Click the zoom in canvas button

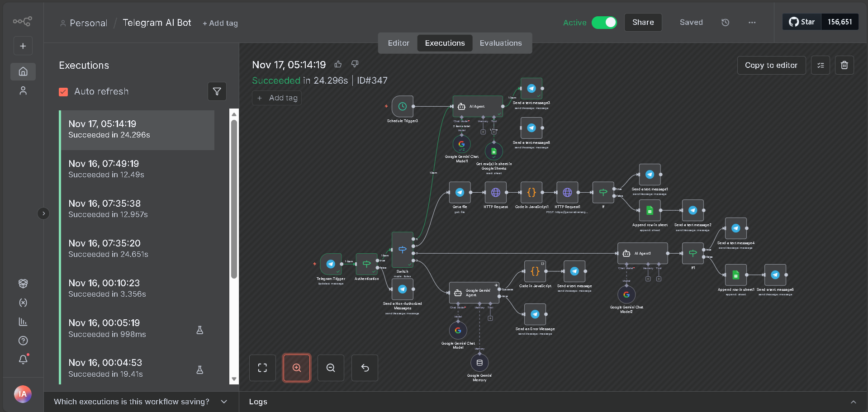click(x=297, y=368)
